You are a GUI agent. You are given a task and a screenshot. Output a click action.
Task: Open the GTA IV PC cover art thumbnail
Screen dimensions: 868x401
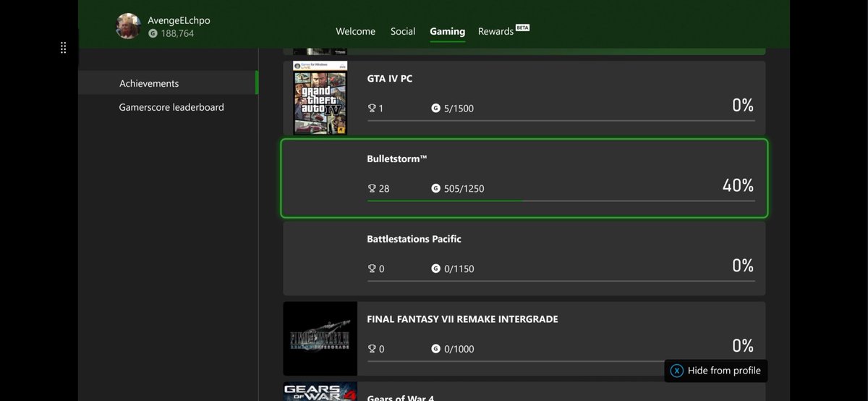(x=320, y=98)
